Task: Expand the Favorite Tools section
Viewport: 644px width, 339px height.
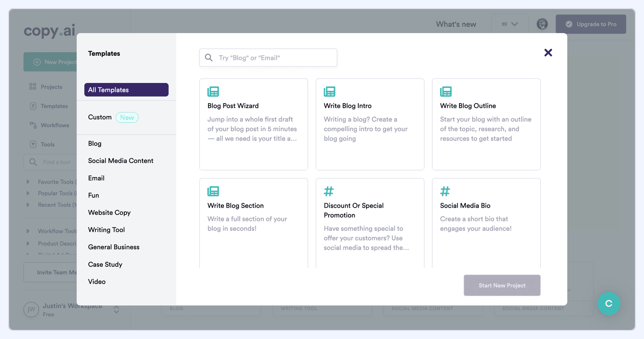Action: (x=28, y=182)
